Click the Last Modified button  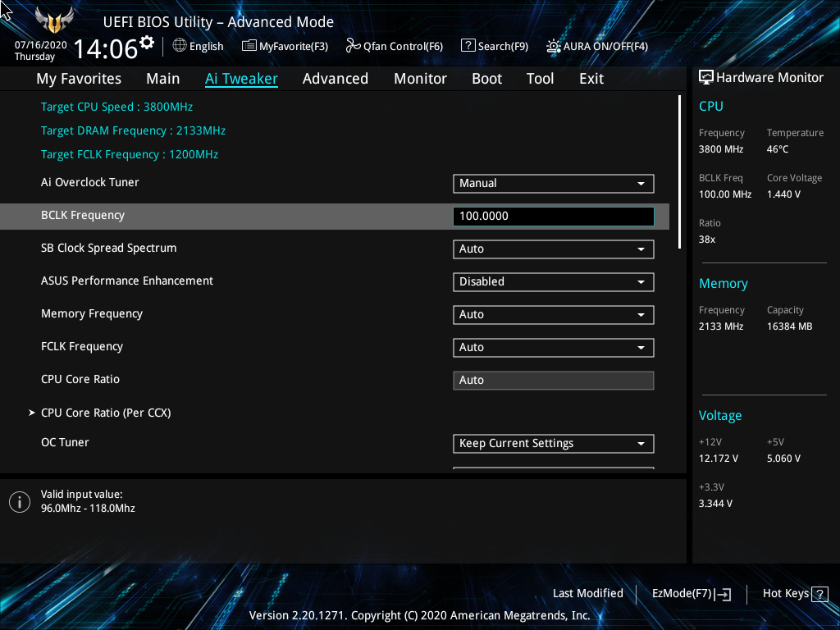(587, 594)
